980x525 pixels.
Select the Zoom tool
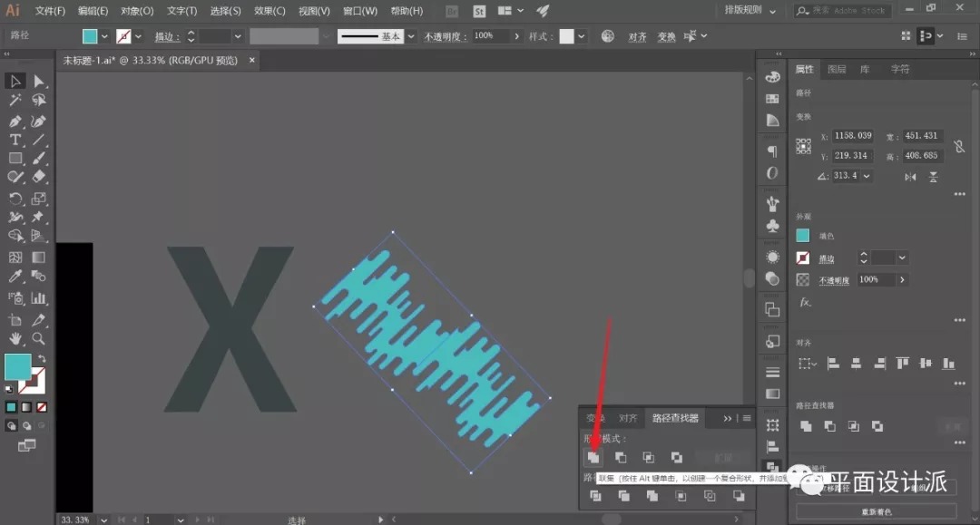[39, 338]
